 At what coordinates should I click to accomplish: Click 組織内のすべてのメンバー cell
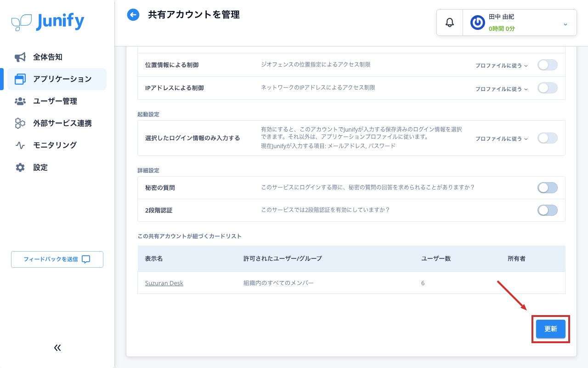pyautogui.click(x=278, y=283)
